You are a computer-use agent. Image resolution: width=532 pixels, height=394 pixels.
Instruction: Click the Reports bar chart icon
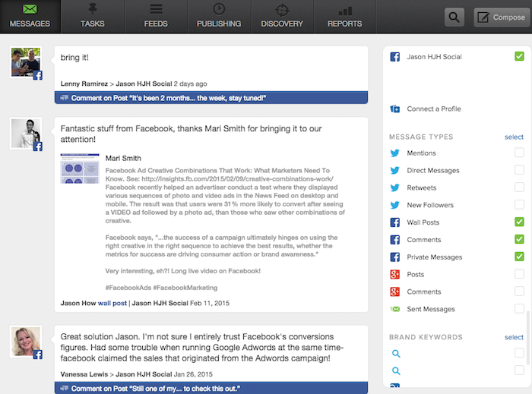coord(345,11)
